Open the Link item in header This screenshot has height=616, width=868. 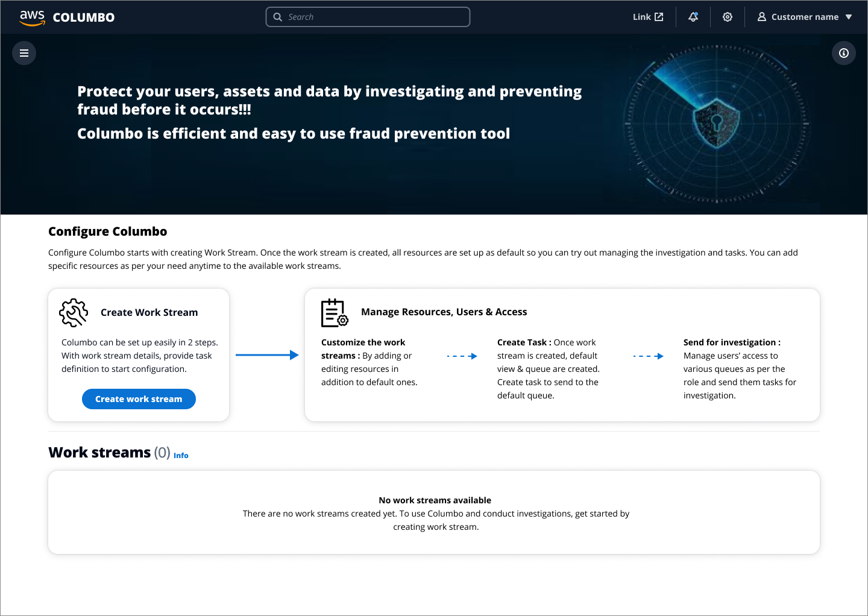[x=648, y=17]
